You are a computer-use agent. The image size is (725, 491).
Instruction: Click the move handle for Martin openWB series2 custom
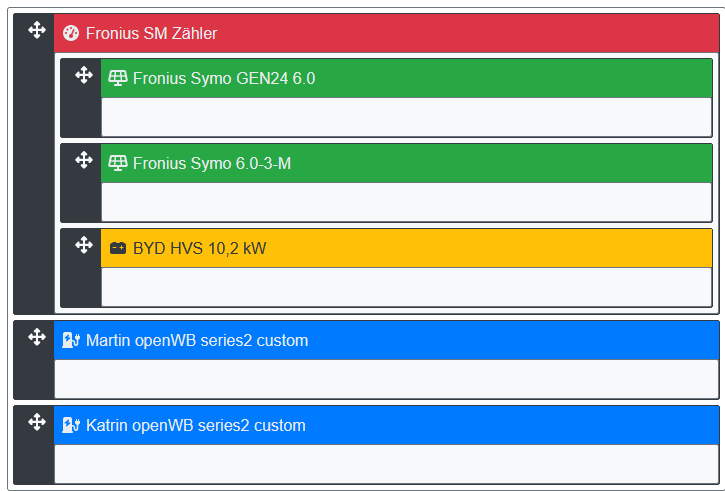click(37, 337)
